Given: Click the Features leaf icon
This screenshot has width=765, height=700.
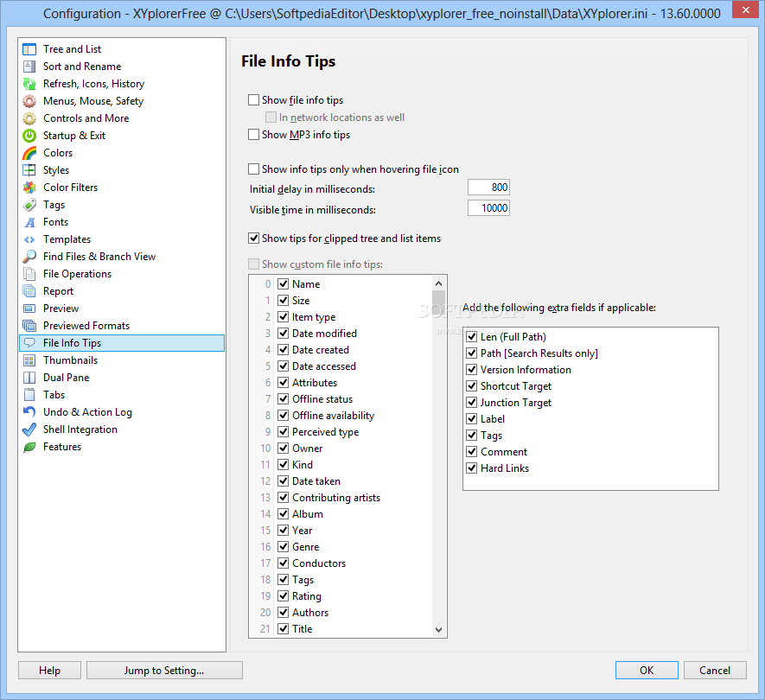Looking at the screenshot, I should (x=29, y=447).
